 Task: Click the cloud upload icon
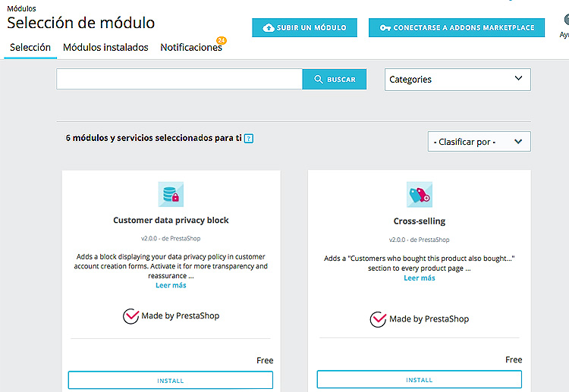click(x=268, y=27)
